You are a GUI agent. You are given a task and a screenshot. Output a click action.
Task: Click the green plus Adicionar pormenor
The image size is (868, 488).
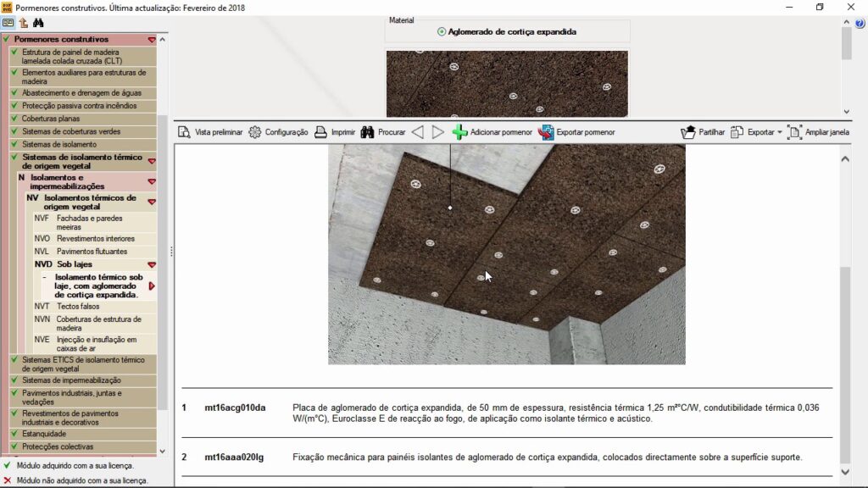coord(460,132)
